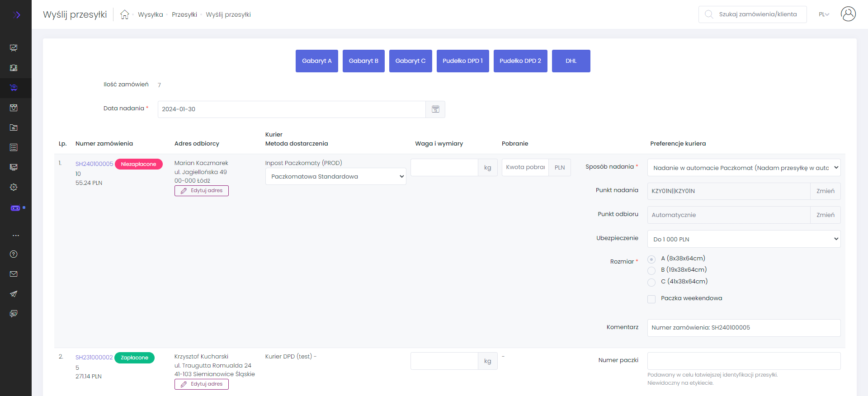Click the settings gear in sidebar
Image resolution: width=868 pixels, height=396 pixels.
[14, 187]
